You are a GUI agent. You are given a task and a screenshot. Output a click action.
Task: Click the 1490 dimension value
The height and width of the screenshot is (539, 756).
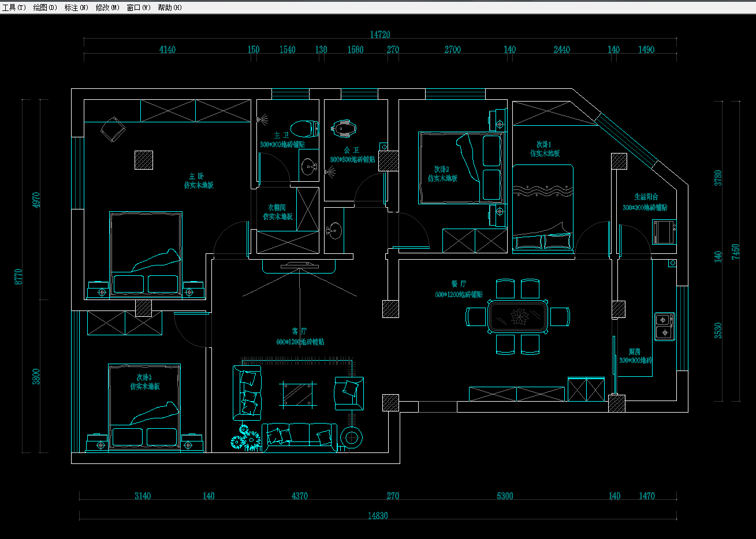[x=646, y=50]
